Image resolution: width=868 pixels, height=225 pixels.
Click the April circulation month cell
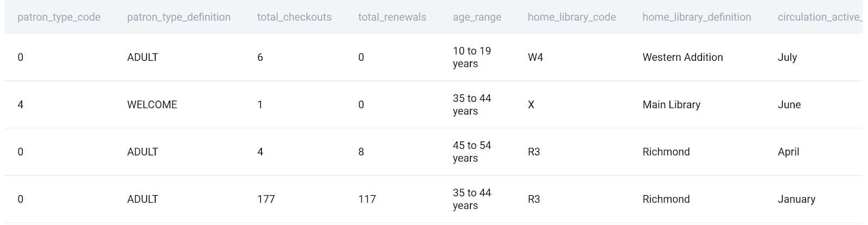(788, 152)
